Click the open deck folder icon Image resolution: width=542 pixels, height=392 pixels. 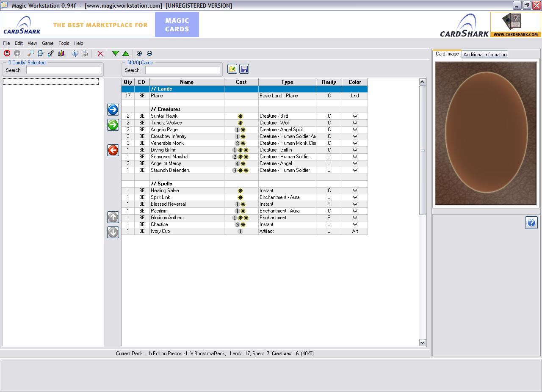[232, 69]
